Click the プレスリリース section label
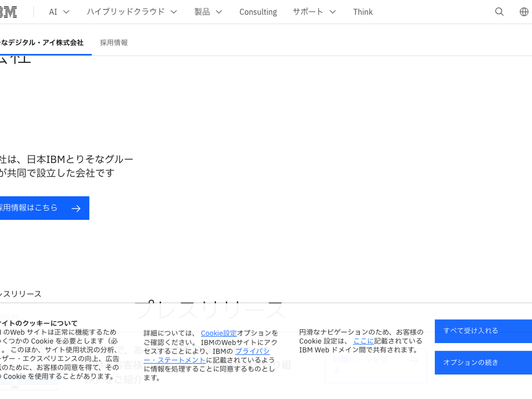532x399 pixels. (20, 294)
